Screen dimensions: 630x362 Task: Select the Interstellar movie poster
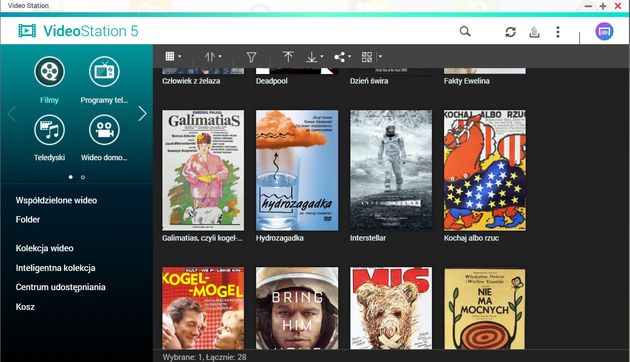click(x=391, y=170)
